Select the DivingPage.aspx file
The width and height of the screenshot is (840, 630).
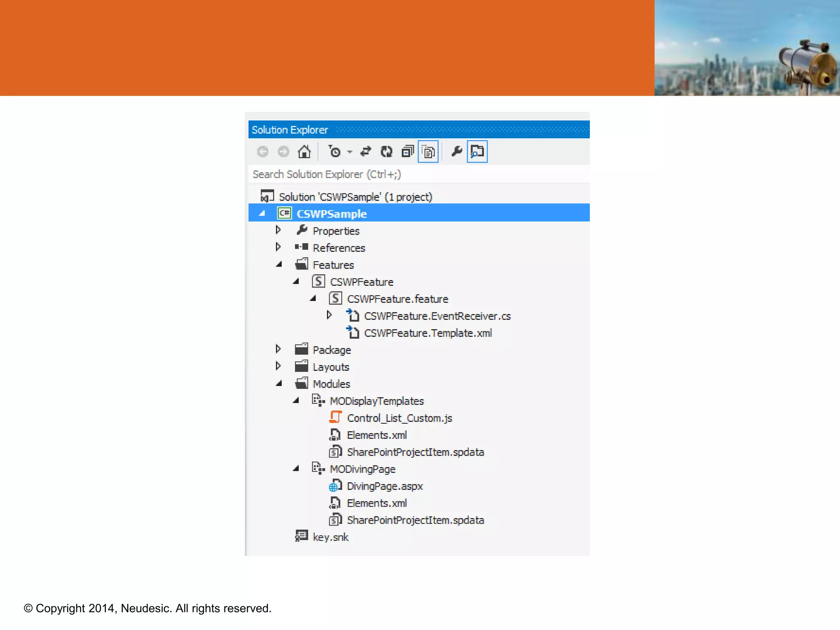coord(384,486)
